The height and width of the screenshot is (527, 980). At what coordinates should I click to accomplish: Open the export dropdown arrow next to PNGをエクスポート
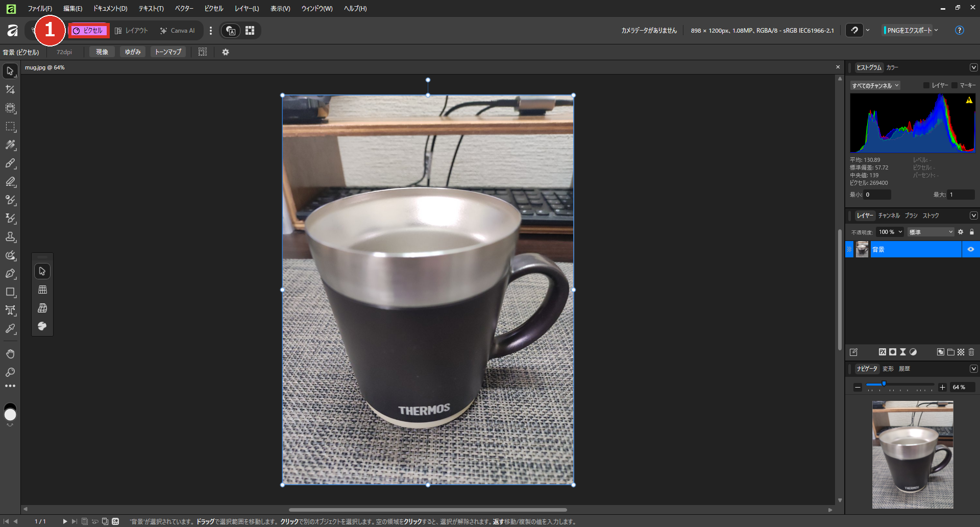pyautogui.click(x=937, y=30)
